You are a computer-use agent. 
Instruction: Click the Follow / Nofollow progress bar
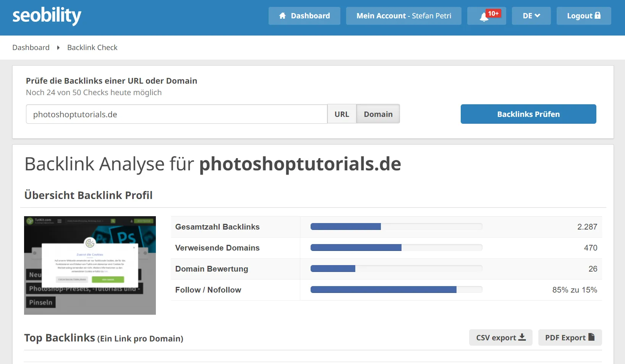click(x=396, y=290)
